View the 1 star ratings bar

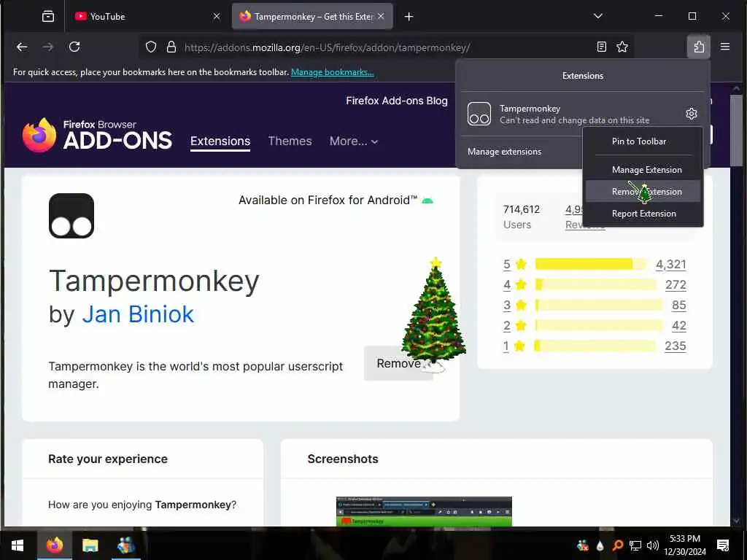tap(595, 346)
